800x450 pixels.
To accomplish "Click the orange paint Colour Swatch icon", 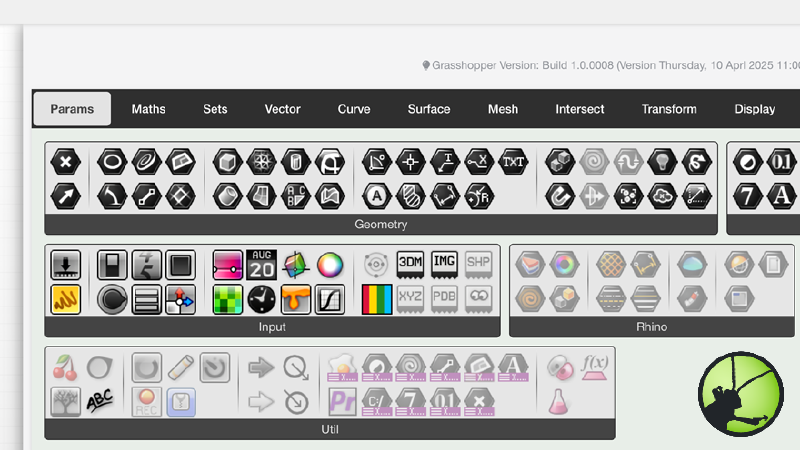I will (296, 299).
